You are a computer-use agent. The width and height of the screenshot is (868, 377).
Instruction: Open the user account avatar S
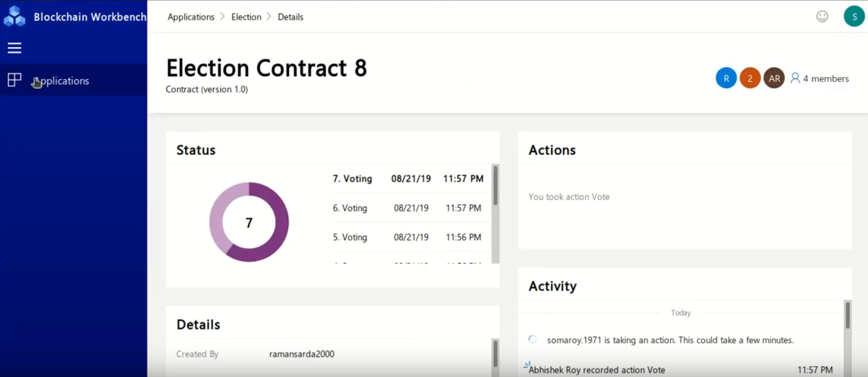(x=854, y=17)
